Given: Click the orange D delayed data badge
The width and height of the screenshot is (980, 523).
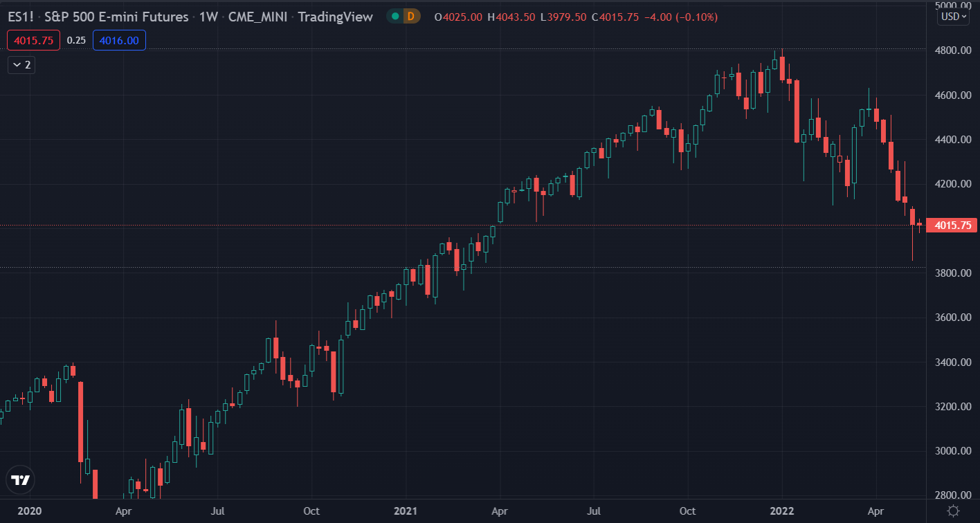Looking at the screenshot, I should [x=411, y=17].
